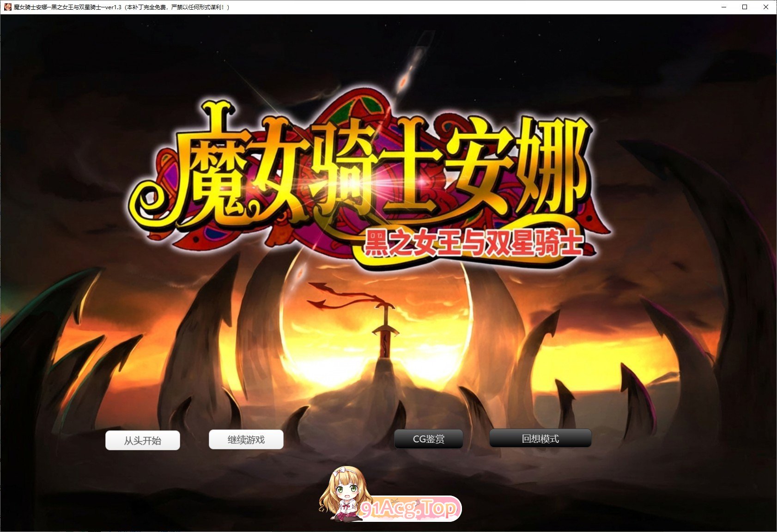Viewport: 777px width, 532px height.
Task: Click the 继续游戏 continue button
Action: (246, 439)
